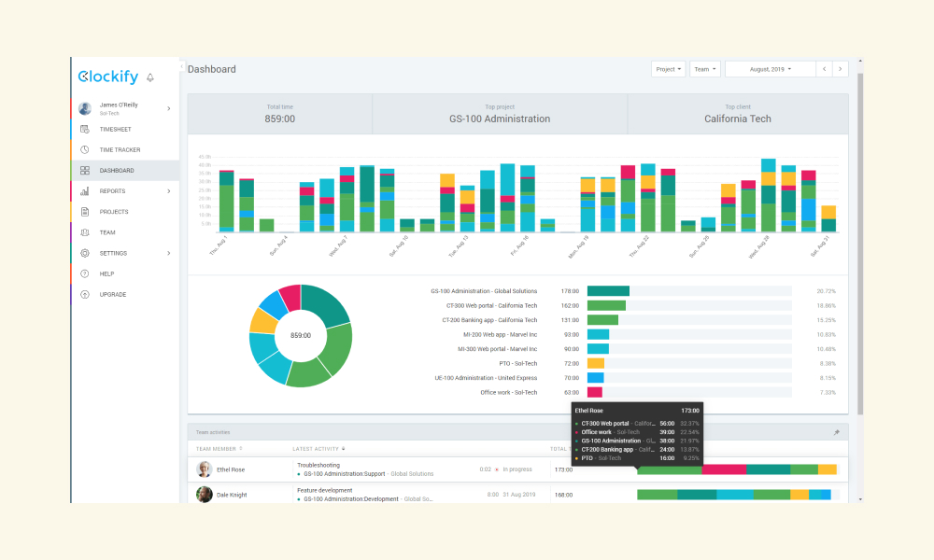Click the Total time 859:00 summary
Viewport: 934px width, 560px height.
click(280, 114)
